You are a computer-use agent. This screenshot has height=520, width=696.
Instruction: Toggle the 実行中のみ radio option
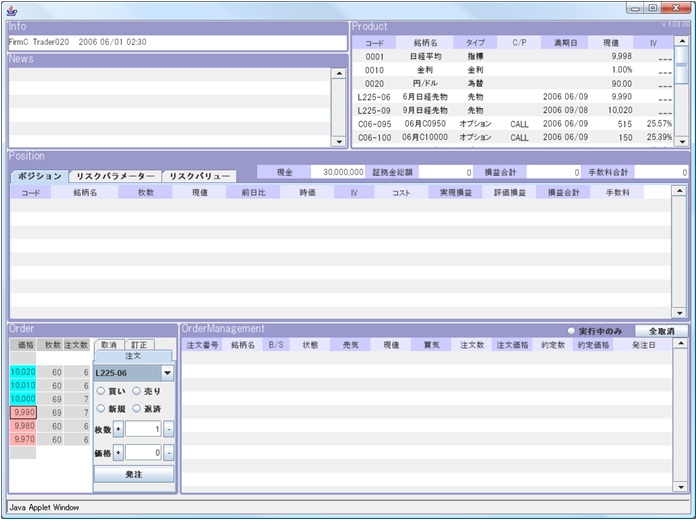pyautogui.click(x=571, y=331)
